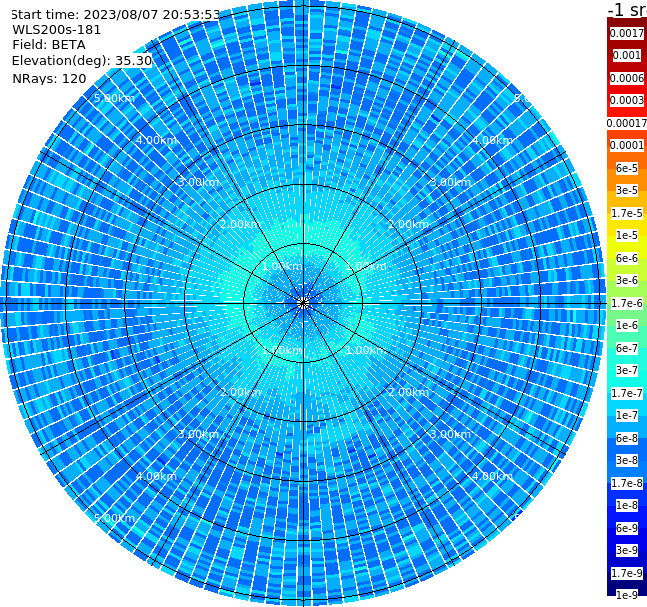Viewport: 647px width, 607px height.
Task: Click the 1.7e-5 scale value
Action: pos(627,213)
